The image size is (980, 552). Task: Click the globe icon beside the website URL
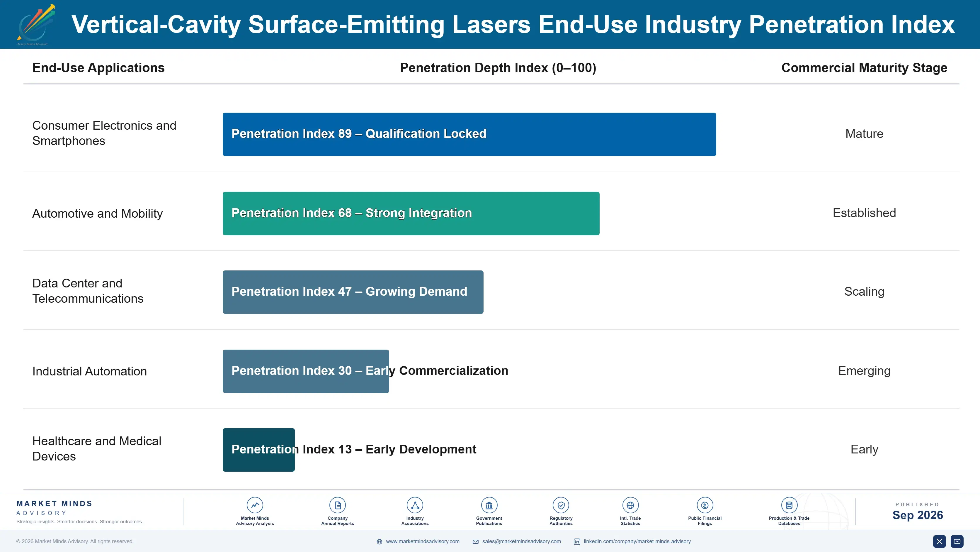(x=379, y=541)
